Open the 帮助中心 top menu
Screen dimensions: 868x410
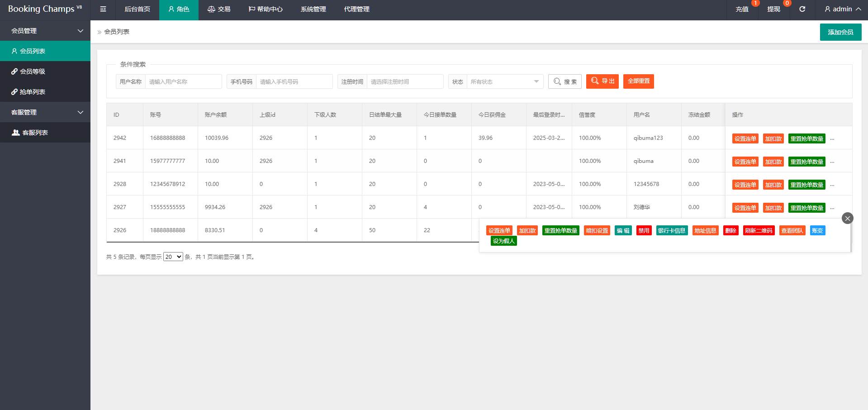point(266,9)
